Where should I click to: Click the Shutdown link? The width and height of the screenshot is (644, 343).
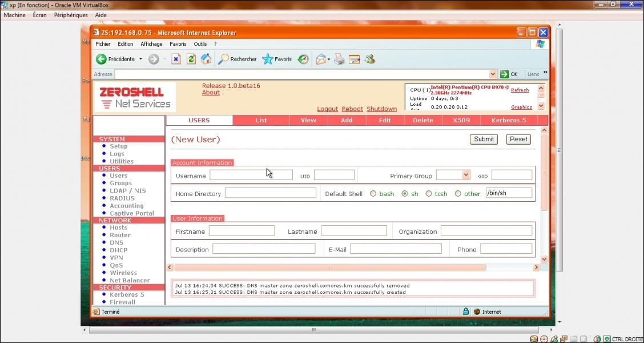coord(381,109)
